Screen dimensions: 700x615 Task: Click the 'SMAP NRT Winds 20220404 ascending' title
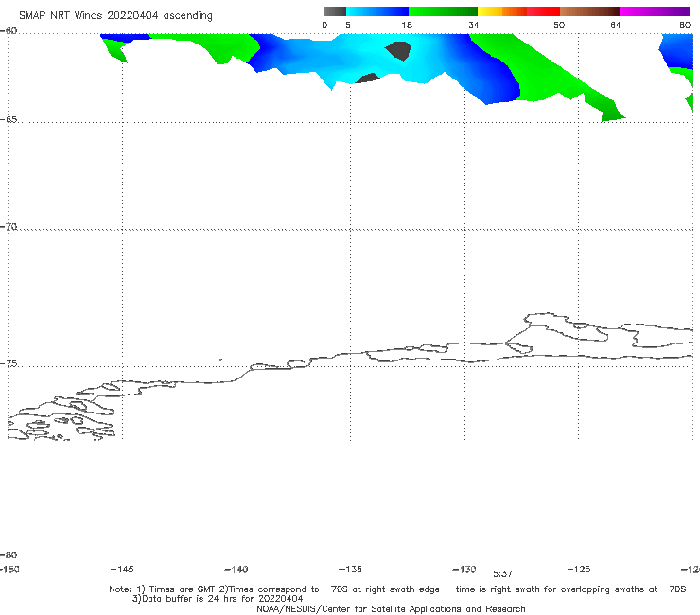[x=115, y=16]
